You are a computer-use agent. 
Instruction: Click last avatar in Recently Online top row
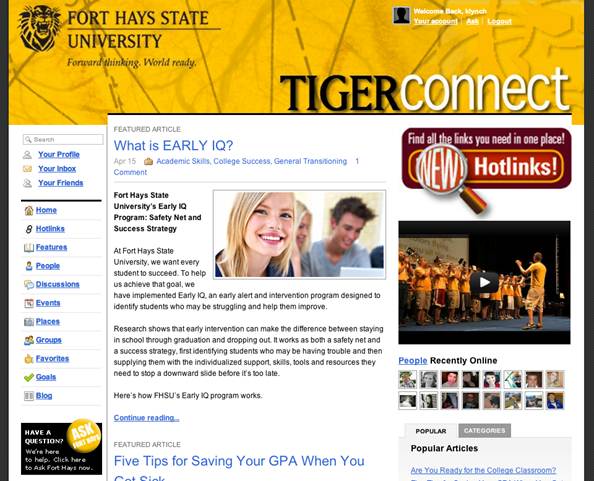pyautogui.click(x=555, y=379)
